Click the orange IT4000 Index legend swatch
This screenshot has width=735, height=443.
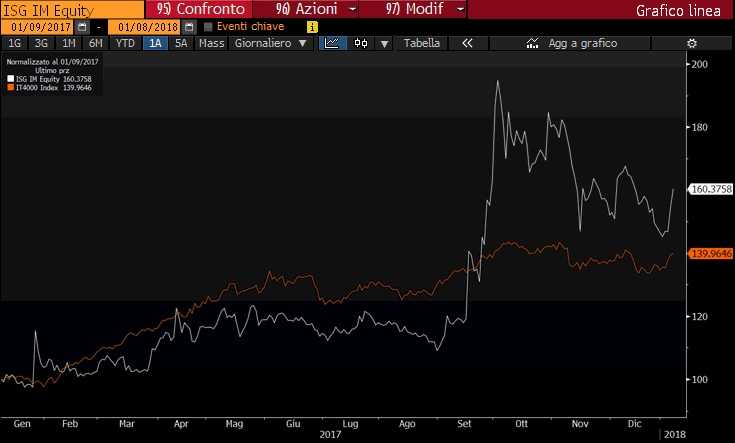pos(10,87)
